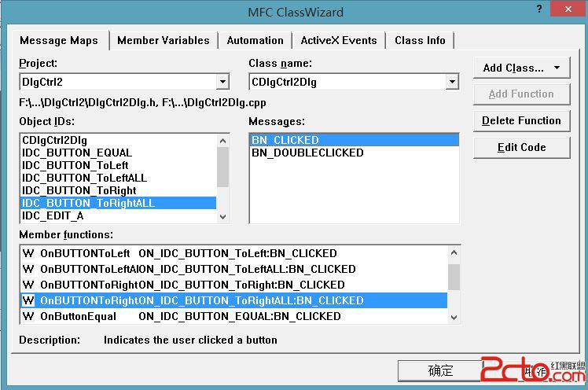588x390 pixels.
Task: Select OnButtonEqual member function row
Action: pyautogui.click(x=234, y=316)
